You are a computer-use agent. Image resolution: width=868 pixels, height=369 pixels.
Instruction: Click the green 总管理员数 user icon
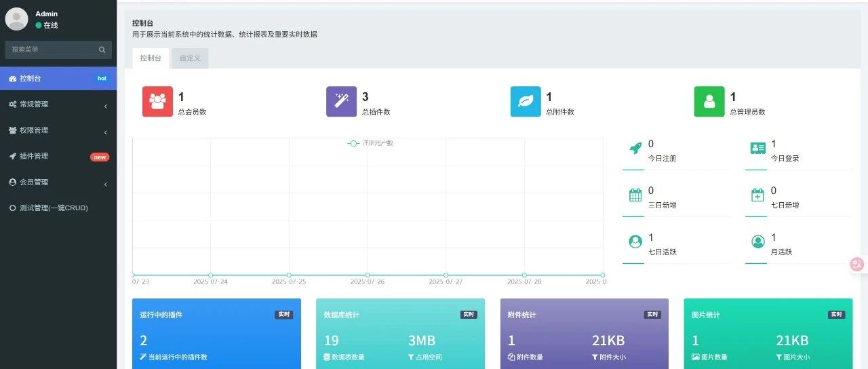pyautogui.click(x=709, y=102)
